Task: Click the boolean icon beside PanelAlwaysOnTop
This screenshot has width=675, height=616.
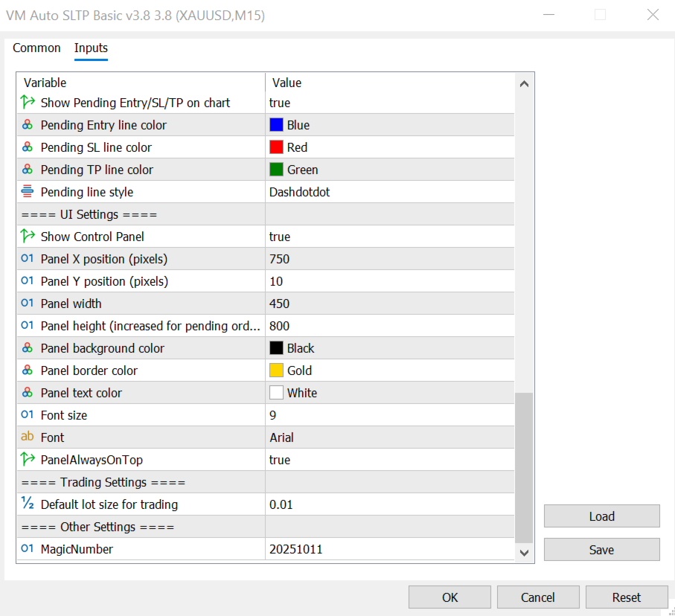Action: tap(28, 459)
